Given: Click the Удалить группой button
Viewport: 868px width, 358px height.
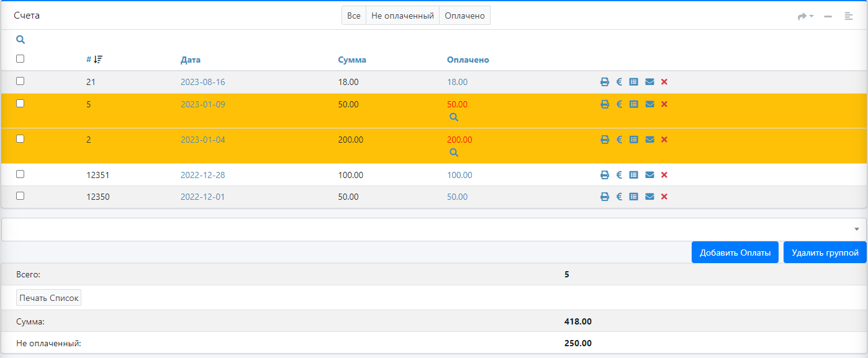Looking at the screenshot, I should coord(825,253).
